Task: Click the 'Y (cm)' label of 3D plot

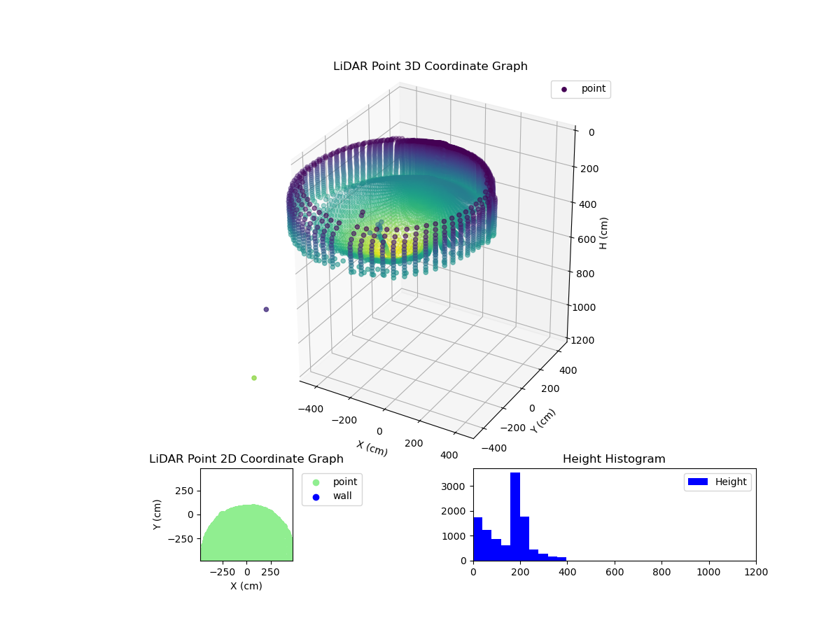Action: click(543, 421)
